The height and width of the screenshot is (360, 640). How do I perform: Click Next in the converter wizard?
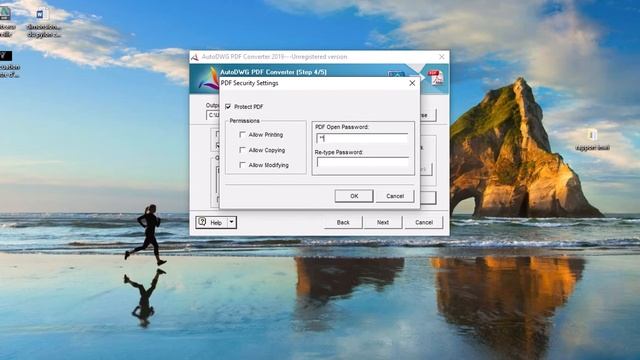click(x=382, y=222)
